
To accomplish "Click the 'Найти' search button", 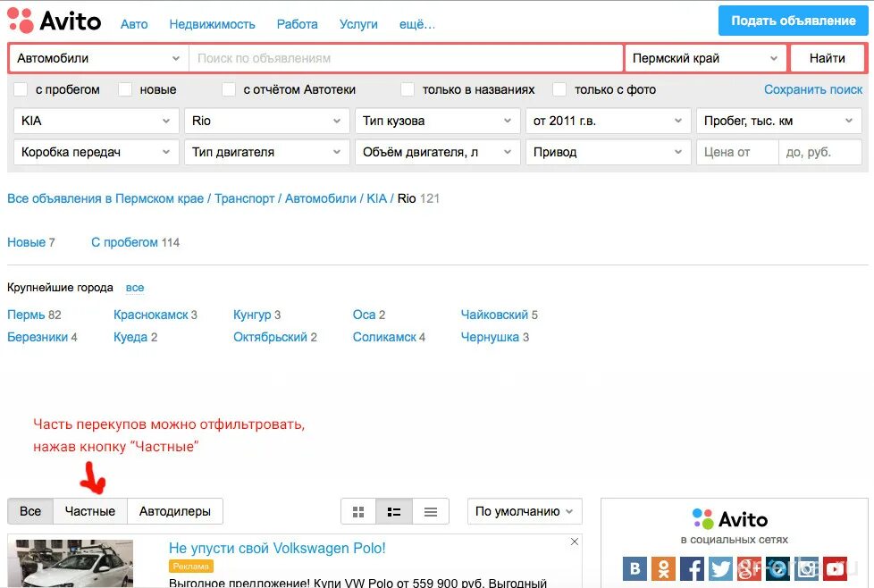I will click(x=828, y=58).
